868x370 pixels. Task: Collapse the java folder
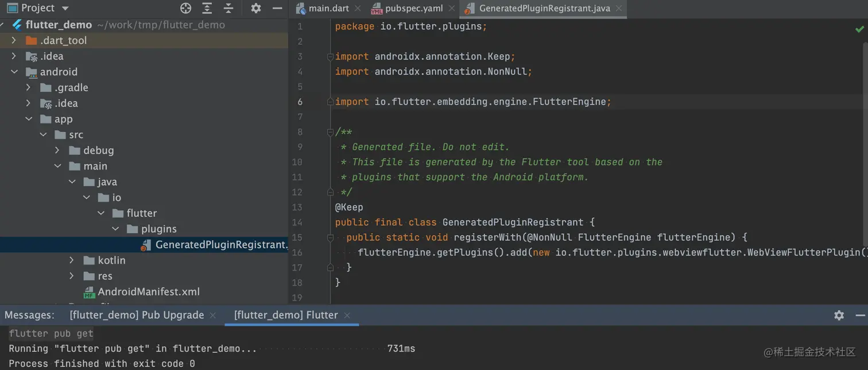[x=72, y=182]
